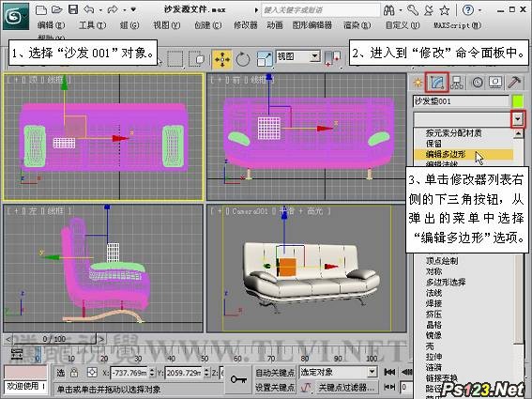Activate the Select and Rotate tool
The image size is (532, 399).
coord(243,59)
